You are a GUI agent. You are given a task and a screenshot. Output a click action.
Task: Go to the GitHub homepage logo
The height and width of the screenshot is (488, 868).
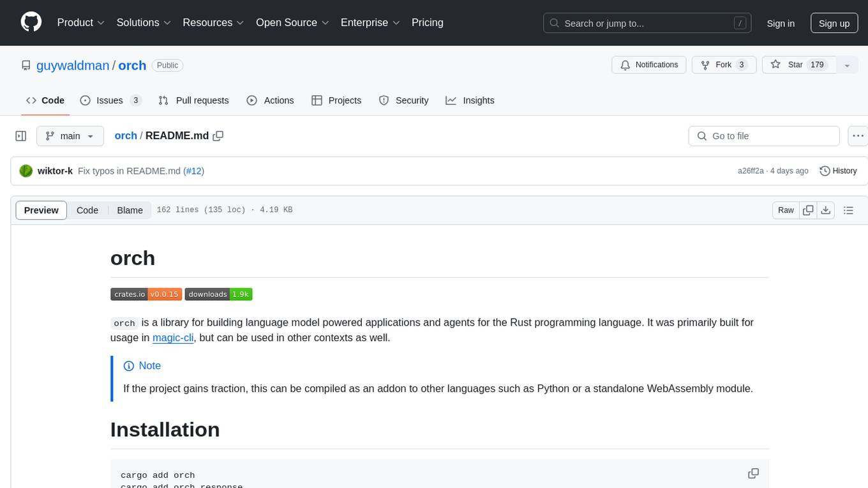point(31,22)
